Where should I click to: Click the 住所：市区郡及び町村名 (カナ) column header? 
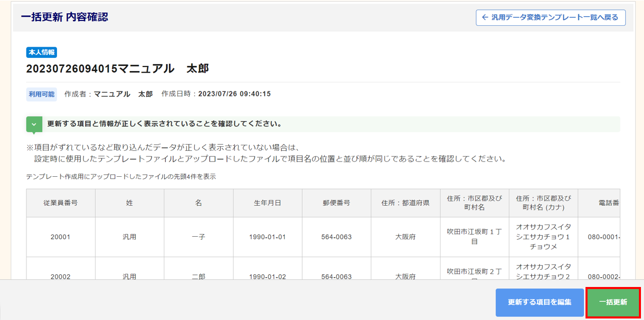point(544,203)
